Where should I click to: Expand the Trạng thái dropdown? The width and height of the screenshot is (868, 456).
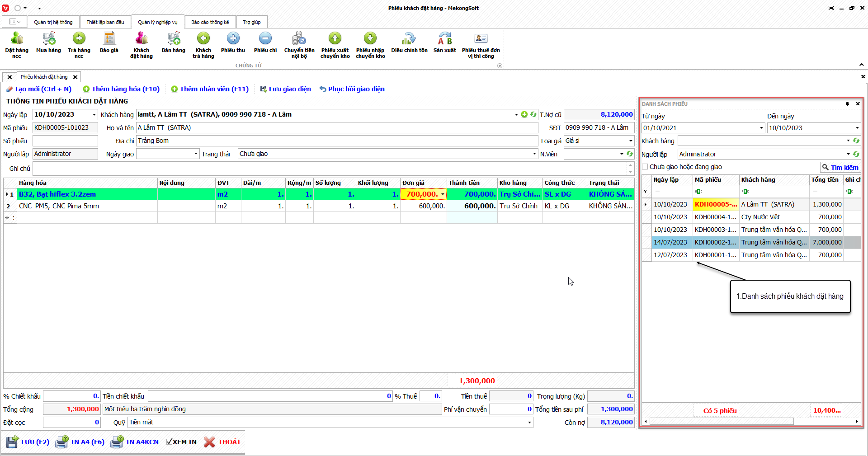coord(534,154)
